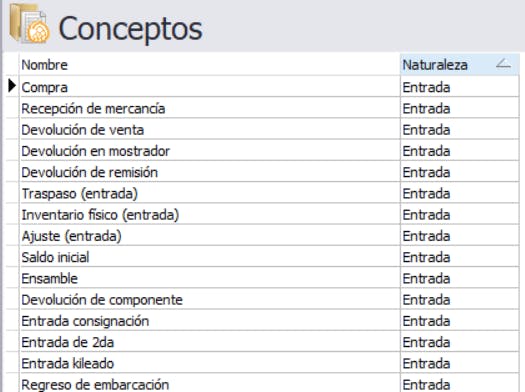
Task: Click the row selector beside Regreso de embarcación
Action: coord(13,383)
